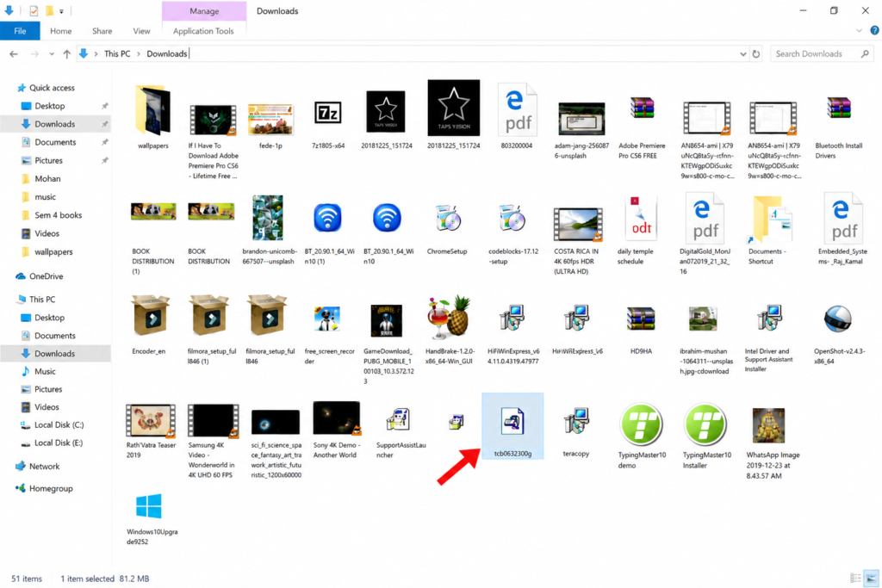882x588 pixels.
Task: Select the tcb0632300g file
Action: (512, 426)
